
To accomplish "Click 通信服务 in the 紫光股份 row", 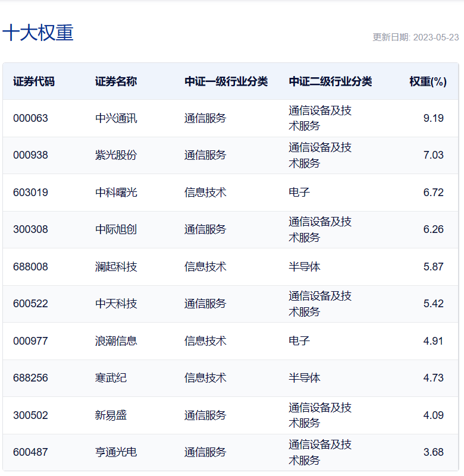I will (205, 155).
